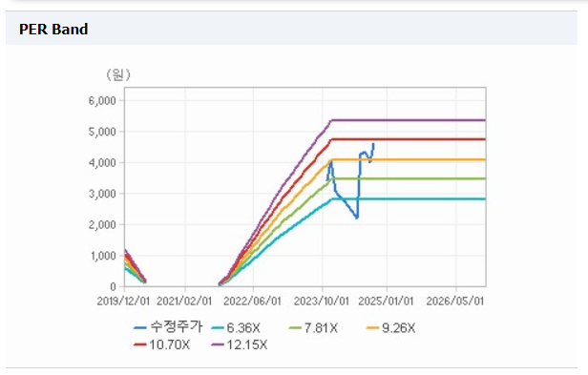
Task: Click the blue price line's lowest dip
Action: [x=357, y=218]
